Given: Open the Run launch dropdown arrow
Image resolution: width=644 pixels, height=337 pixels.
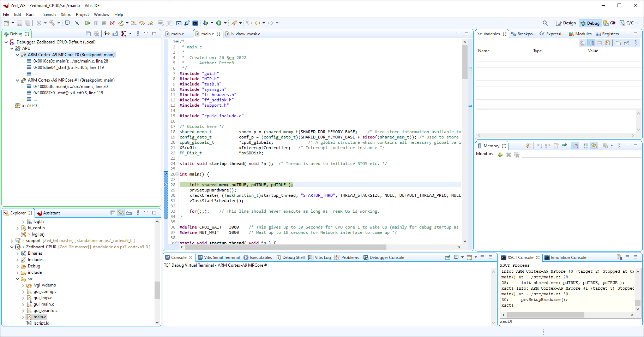Looking at the screenshot, I should [x=225, y=23].
